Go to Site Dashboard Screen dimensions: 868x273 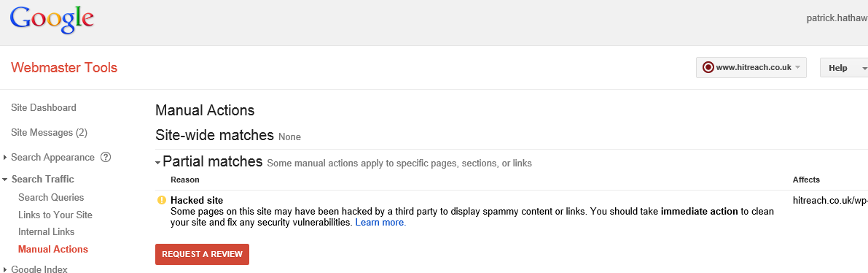44,107
